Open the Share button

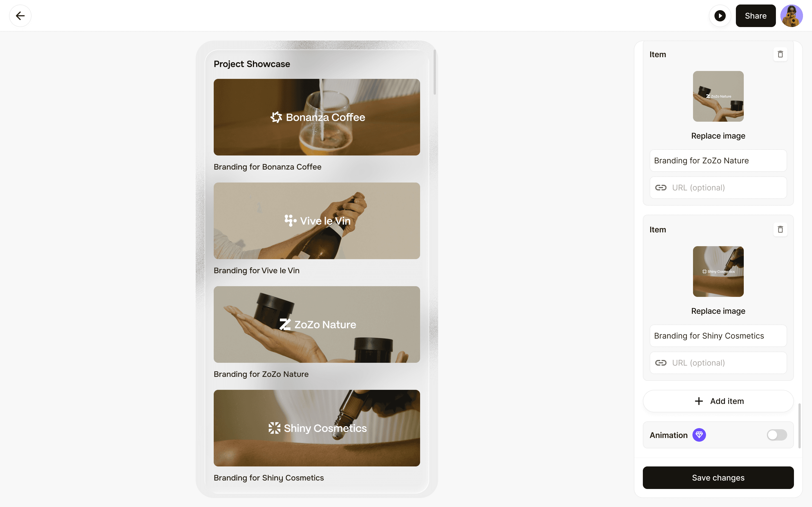pyautogui.click(x=756, y=16)
